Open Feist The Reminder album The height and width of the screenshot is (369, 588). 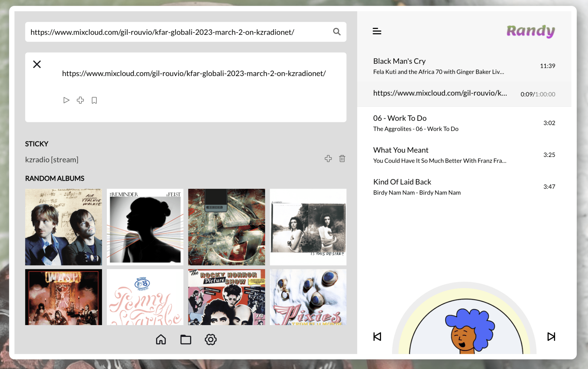pyautogui.click(x=145, y=227)
